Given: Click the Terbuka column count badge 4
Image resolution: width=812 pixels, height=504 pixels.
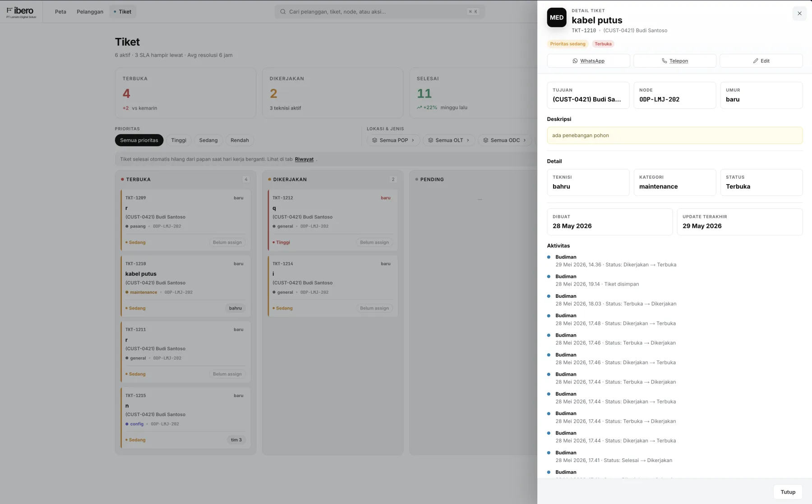Looking at the screenshot, I should pyautogui.click(x=246, y=180).
